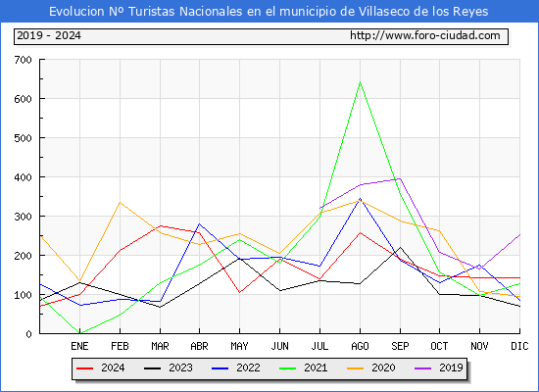539x392 pixels.
Task: Click the orange 2020 peak at FEB
Action: [x=120, y=202]
